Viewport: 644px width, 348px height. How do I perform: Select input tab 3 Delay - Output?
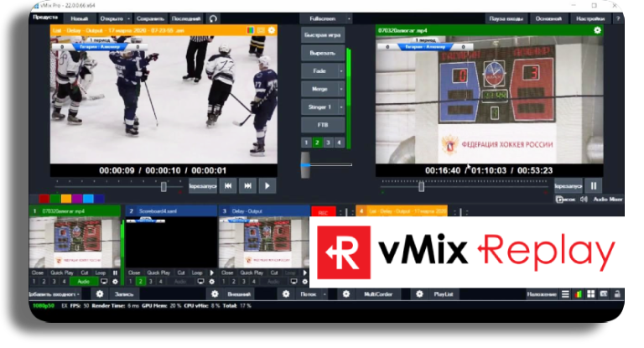click(264, 211)
